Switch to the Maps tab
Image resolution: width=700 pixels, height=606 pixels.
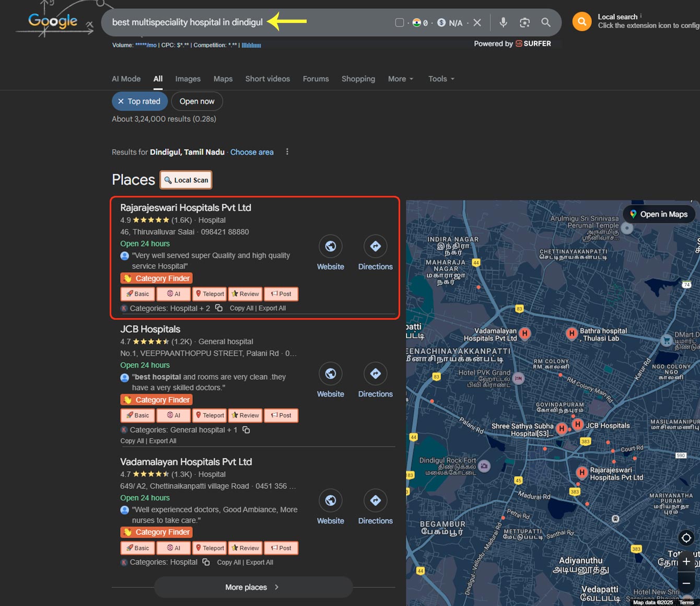tap(223, 79)
